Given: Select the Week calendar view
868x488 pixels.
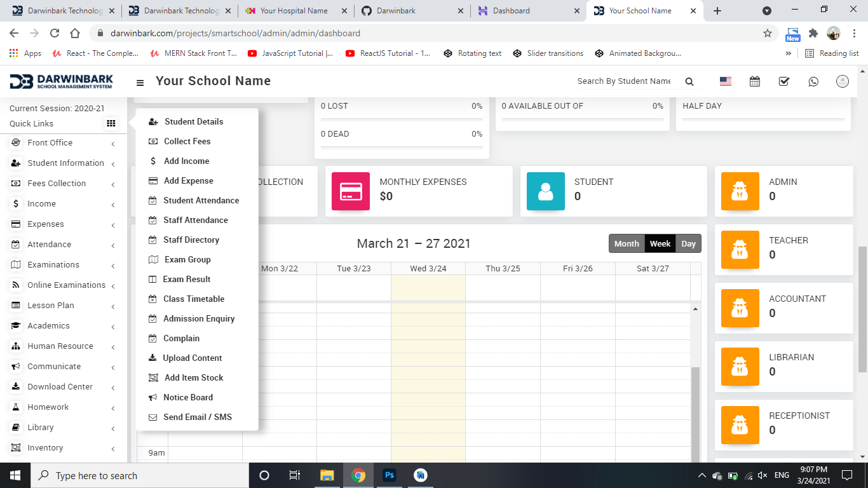Looking at the screenshot, I should [660, 244].
